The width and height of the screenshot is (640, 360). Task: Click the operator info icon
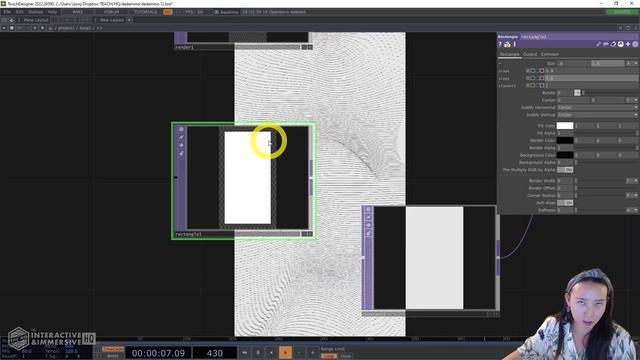515,44
